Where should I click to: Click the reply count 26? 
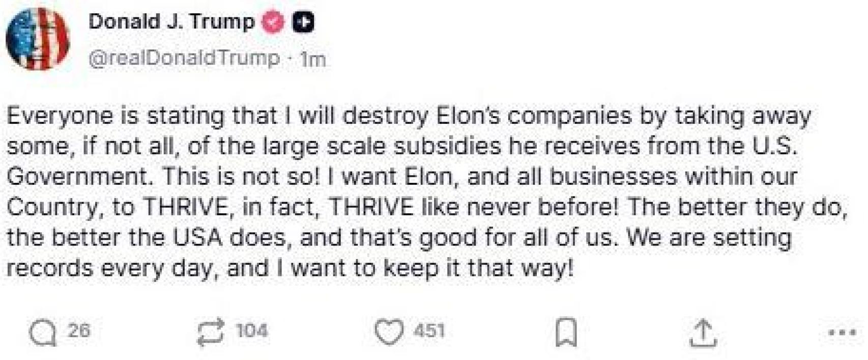point(79,331)
